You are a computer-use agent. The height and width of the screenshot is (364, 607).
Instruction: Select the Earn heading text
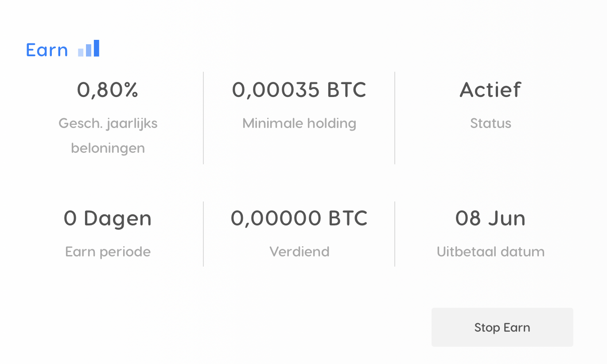point(47,50)
